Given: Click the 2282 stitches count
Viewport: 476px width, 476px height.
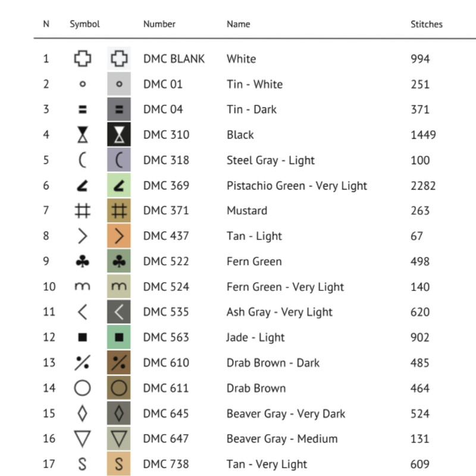Looking at the screenshot, I should point(423,186).
